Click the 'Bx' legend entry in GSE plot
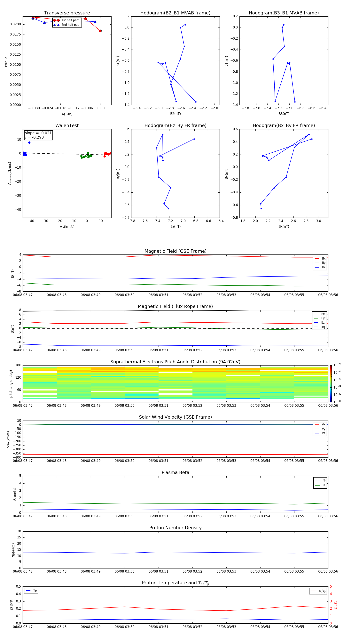The width and height of the screenshot is (351, 644). tap(320, 259)
